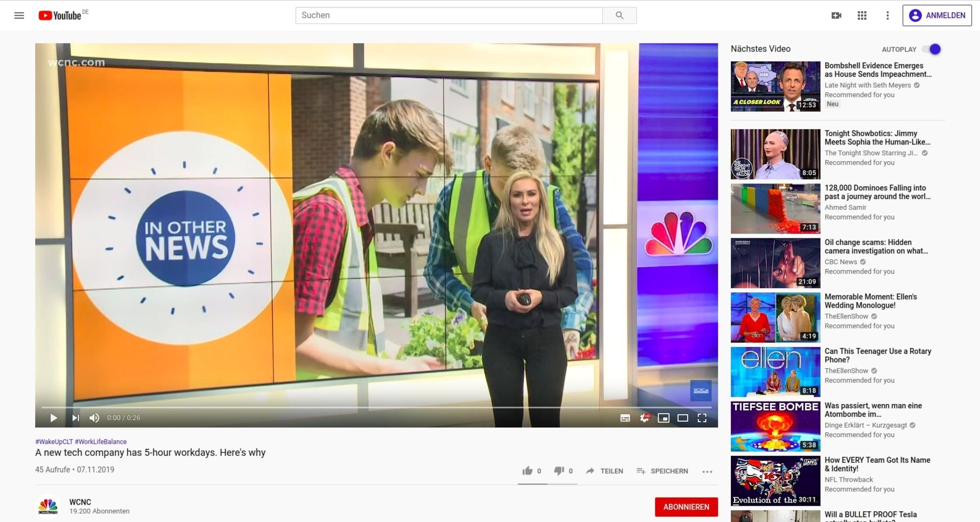The image size is (980, 522).
Task: Open 'How EVERY Team Got' title
Action: (x=877, y=464)
